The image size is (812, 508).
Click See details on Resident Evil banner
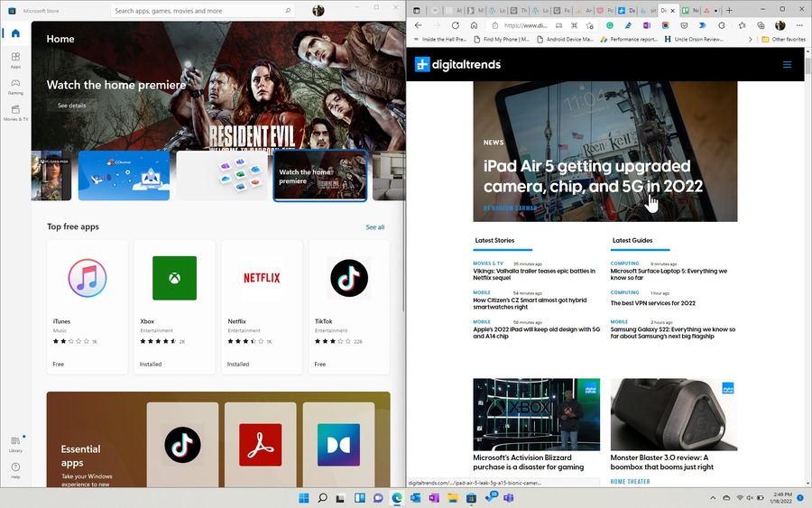71,106
